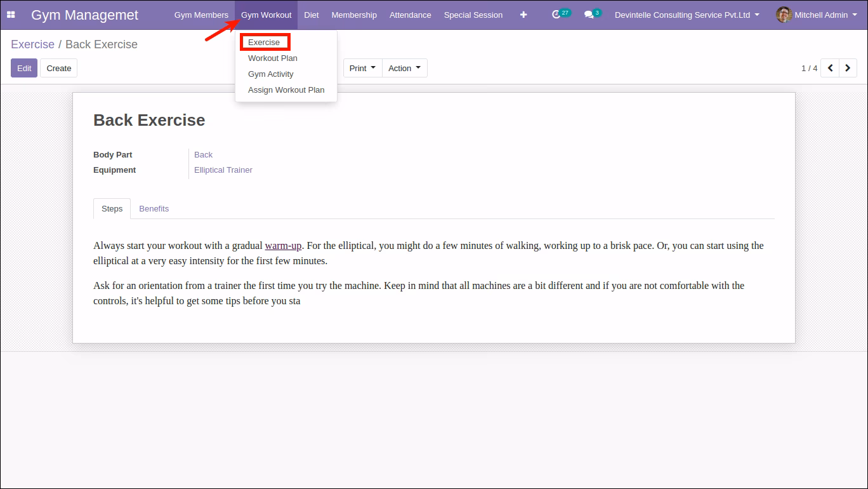Open the conversations chat icon with badge 3

click(593, 14)
